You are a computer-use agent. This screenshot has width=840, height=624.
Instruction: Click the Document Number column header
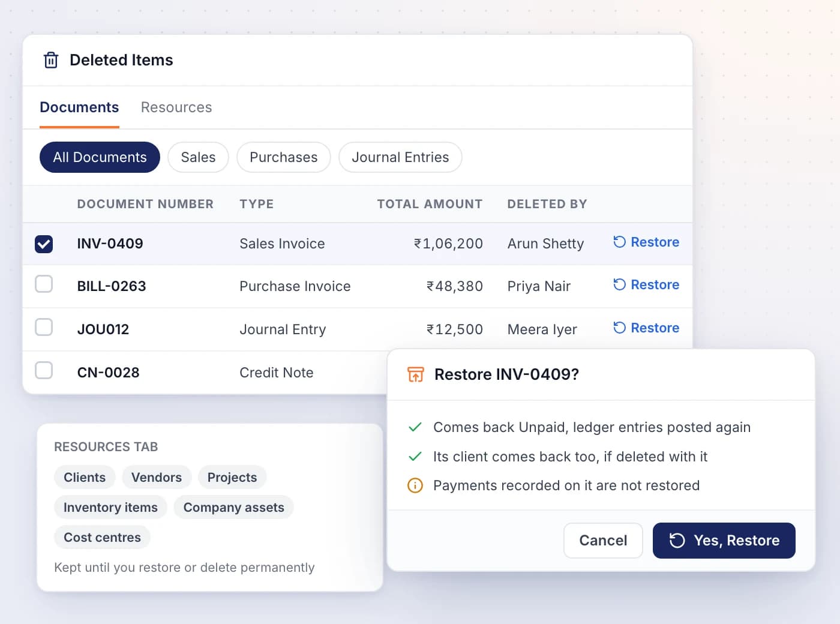tap(145, 204)
